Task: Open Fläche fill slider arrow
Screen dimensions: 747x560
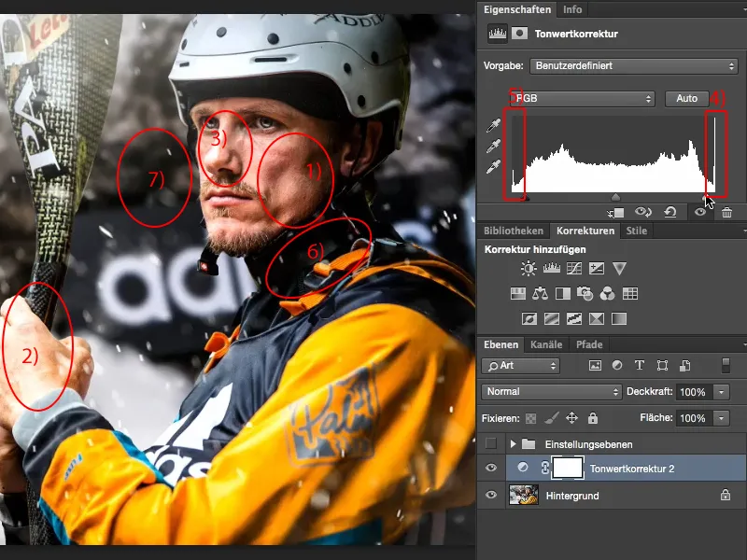Action: 721,418
